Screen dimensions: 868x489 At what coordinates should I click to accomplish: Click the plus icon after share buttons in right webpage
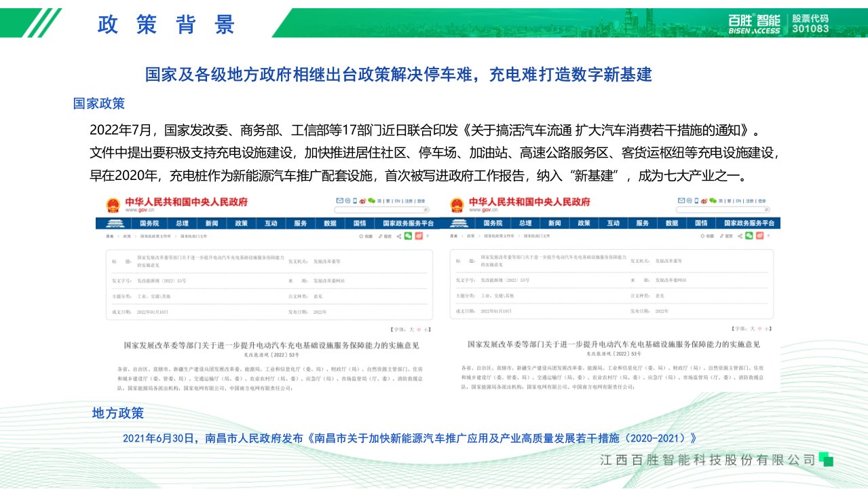[770, 236]
